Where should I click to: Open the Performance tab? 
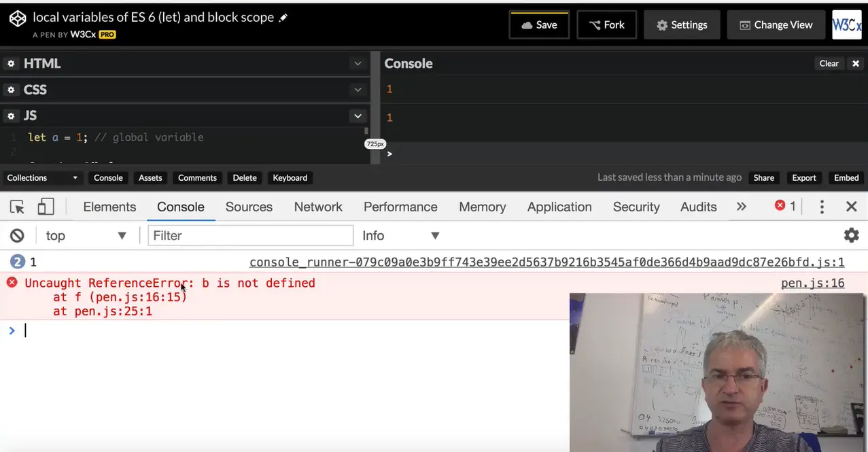[x=400, y=207]
